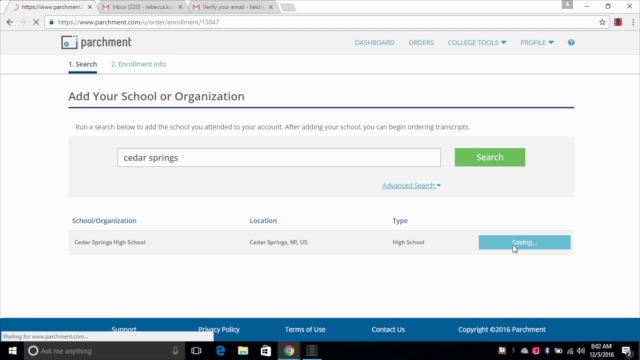Click the Cortana microphone icon
Screen dimensions: 640x360
[x=175, y=351]
